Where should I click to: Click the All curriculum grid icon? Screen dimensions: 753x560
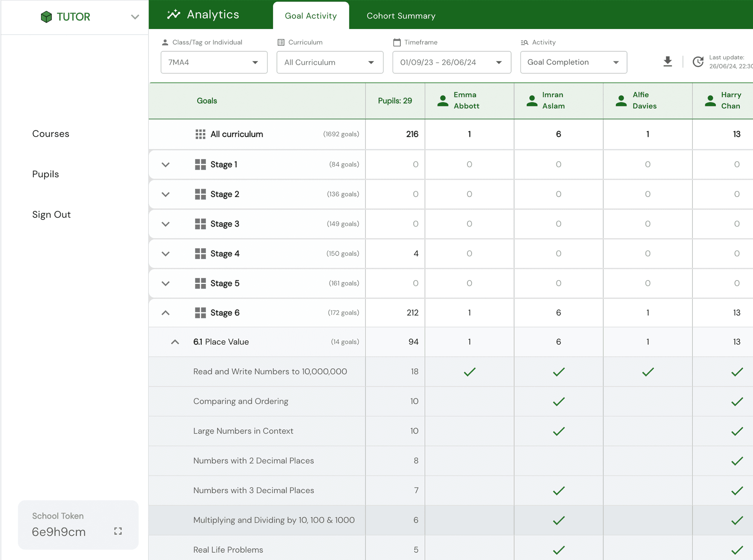(200, 134)
